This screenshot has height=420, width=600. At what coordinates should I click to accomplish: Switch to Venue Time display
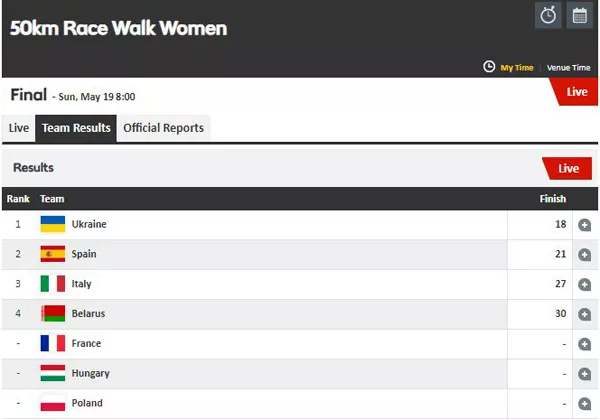coord(568,68)
